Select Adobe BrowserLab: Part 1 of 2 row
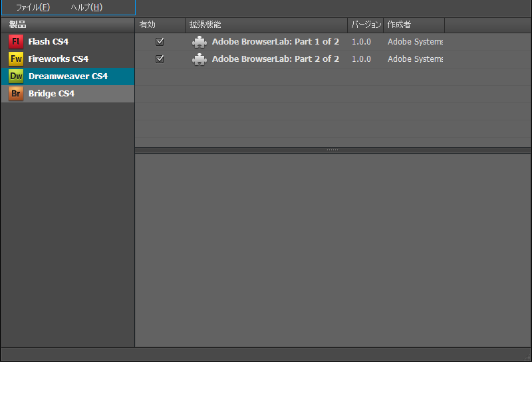The width and height of the screenshot is (532, 399). [333, 42]
